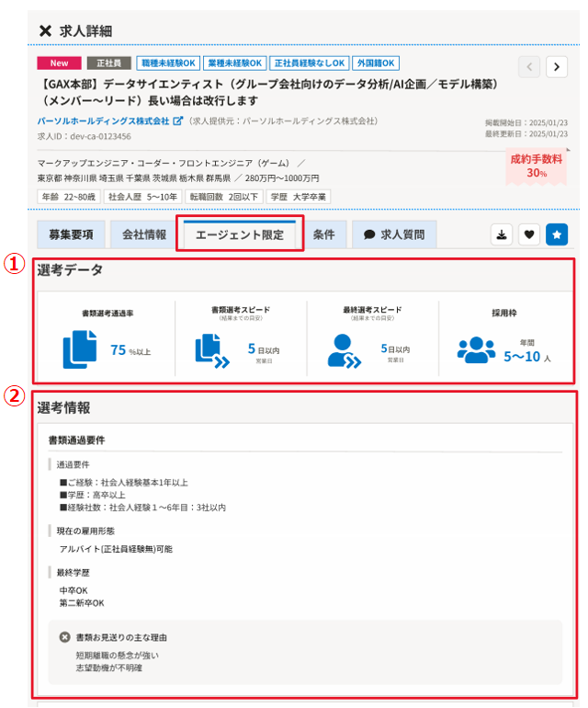Open the 求人質問 tab with the speech bubble
The width and height of the screenshot is (588, 708).
[x=394, y=234]
